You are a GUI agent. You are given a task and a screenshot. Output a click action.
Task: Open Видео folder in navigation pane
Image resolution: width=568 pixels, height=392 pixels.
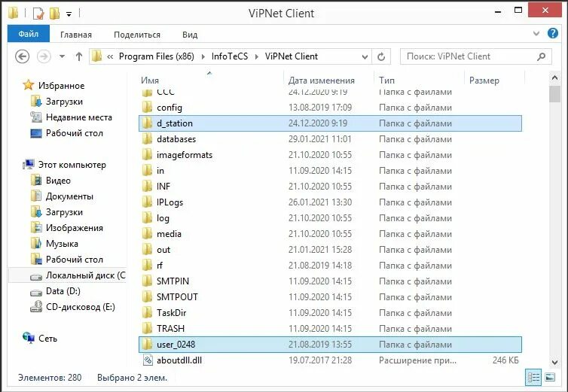(58, 181)
